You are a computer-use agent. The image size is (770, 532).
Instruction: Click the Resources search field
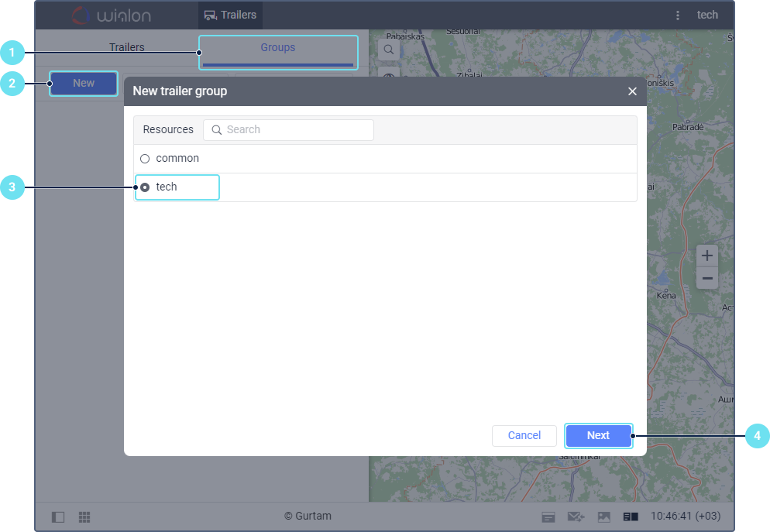[294, 130]
